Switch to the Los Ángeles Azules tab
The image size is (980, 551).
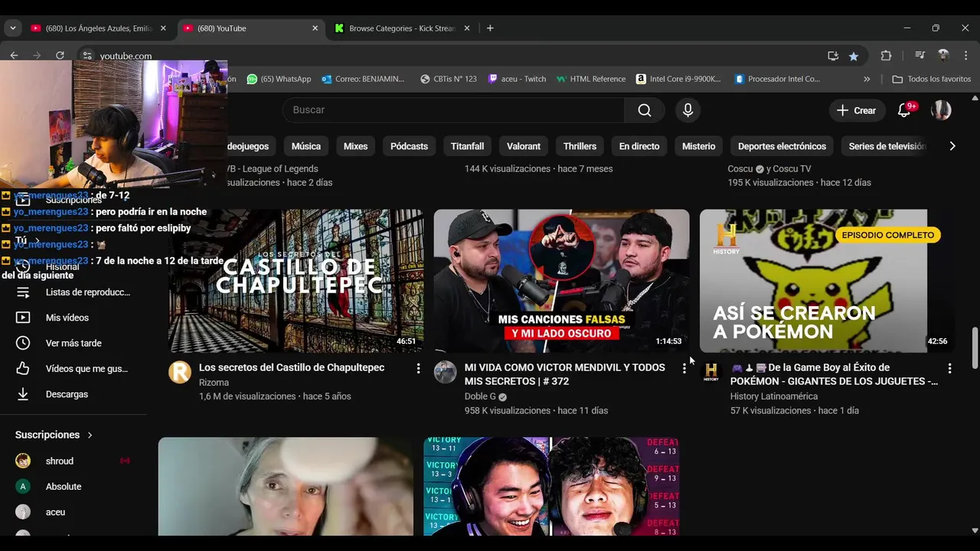click(x=100, y=28)
